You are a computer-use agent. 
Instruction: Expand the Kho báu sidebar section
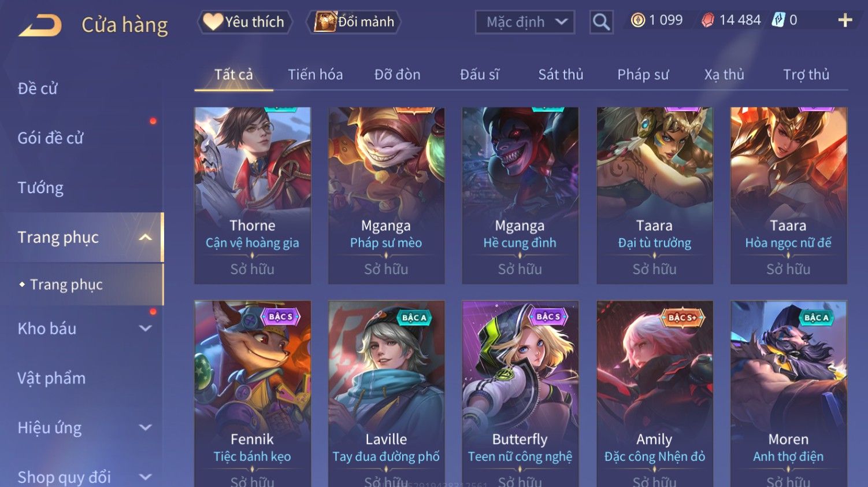[x=146, y=329]
